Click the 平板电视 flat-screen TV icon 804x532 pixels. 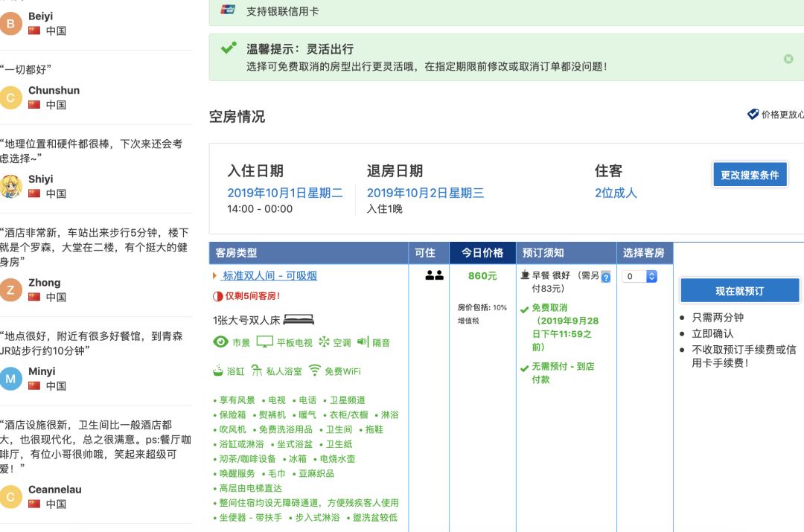tap(264, 342)
